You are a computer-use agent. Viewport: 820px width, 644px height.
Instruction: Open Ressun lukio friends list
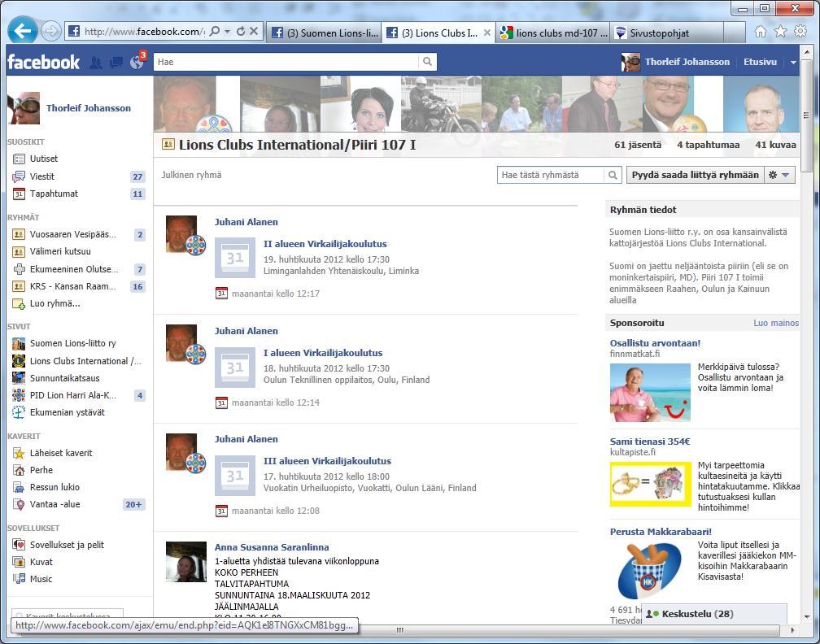(55, 487)
